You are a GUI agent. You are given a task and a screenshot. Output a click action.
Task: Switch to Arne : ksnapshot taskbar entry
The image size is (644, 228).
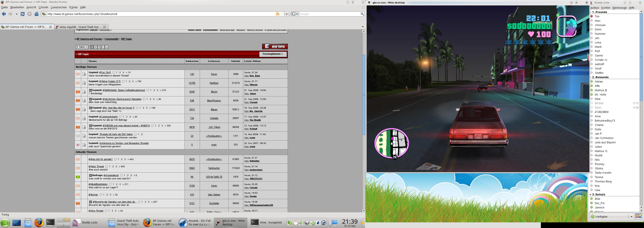tap(267, 223)
